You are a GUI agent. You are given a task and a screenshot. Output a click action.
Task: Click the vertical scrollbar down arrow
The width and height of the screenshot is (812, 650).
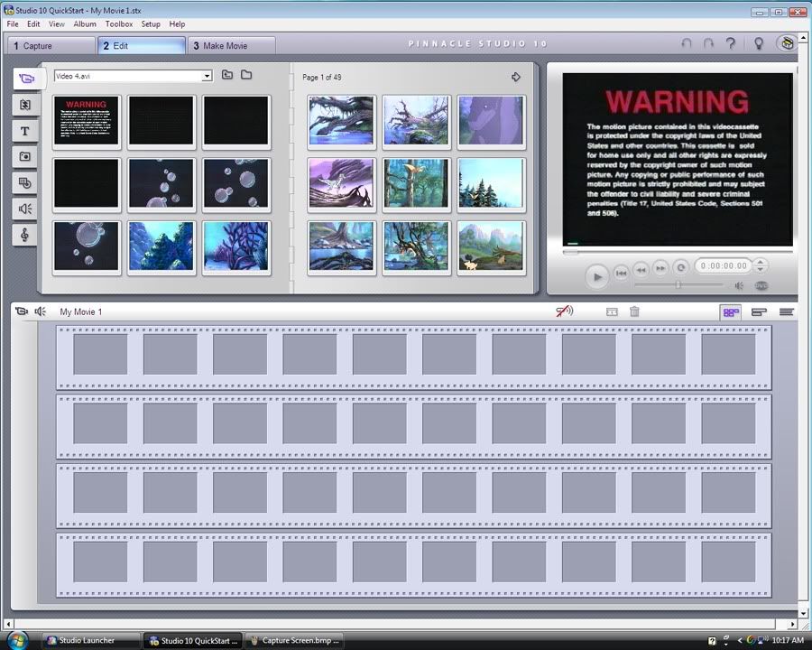(803, 613)
